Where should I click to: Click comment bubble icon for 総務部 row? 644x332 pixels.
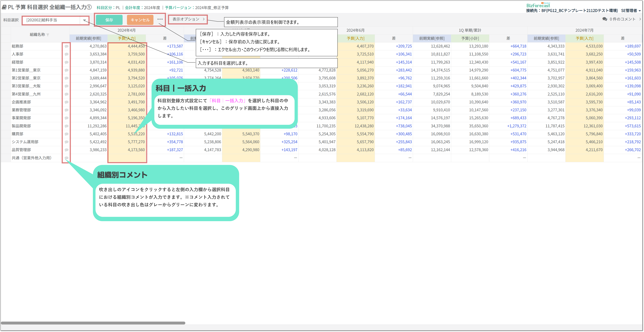(67, 46)
